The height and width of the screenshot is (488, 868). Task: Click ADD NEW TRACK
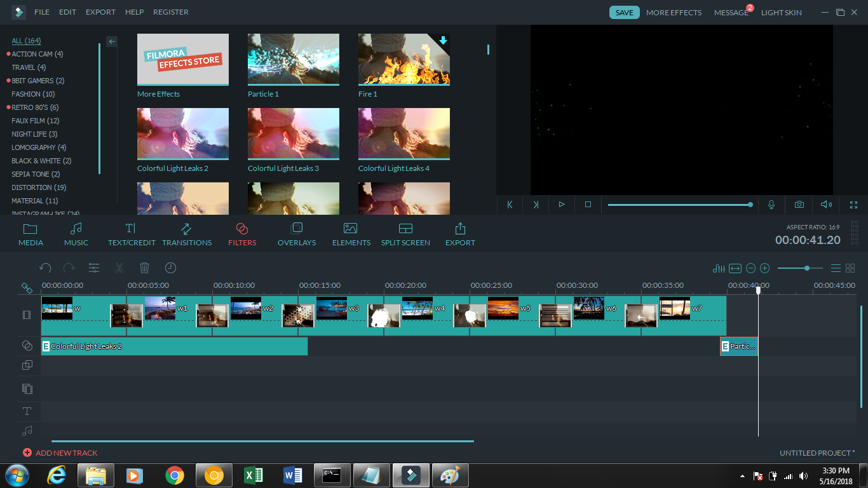[x=60, y=453]
